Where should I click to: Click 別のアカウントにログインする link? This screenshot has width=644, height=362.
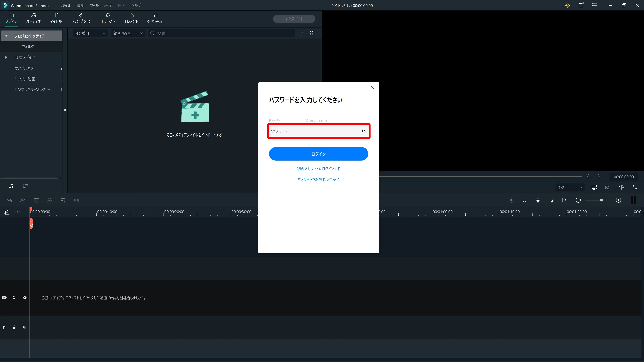(x=318, y=169)
